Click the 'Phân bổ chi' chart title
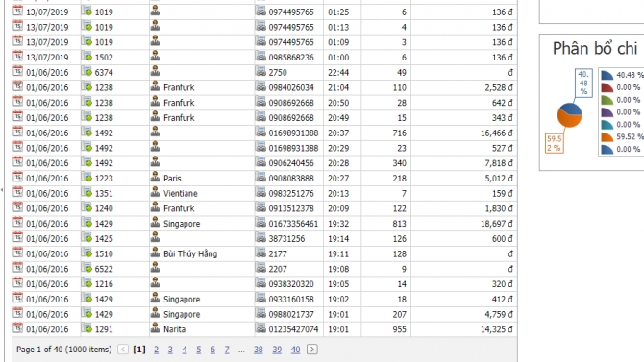 (x=595, y=48)
